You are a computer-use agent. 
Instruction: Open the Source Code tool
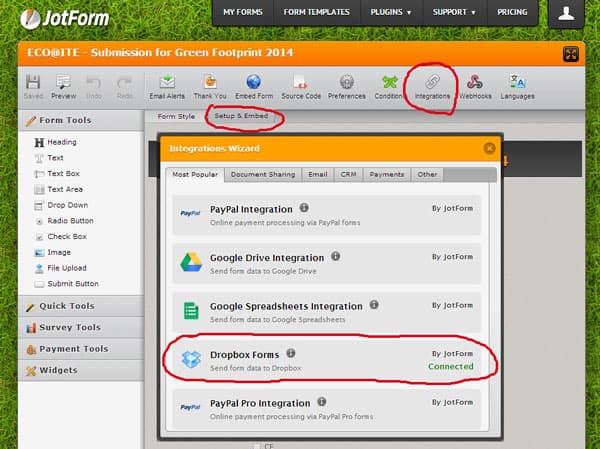(301, 87)
